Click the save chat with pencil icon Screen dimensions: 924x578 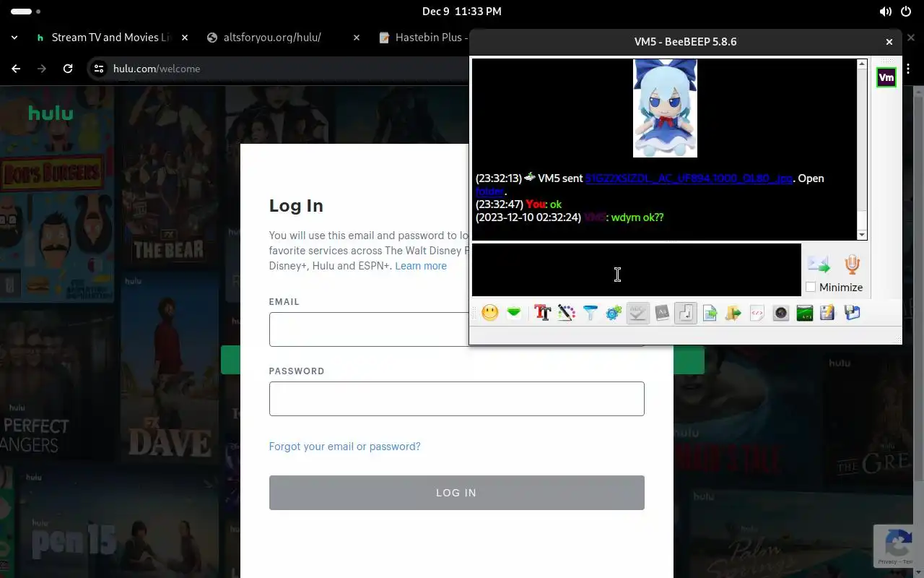[x=828, y=313]
